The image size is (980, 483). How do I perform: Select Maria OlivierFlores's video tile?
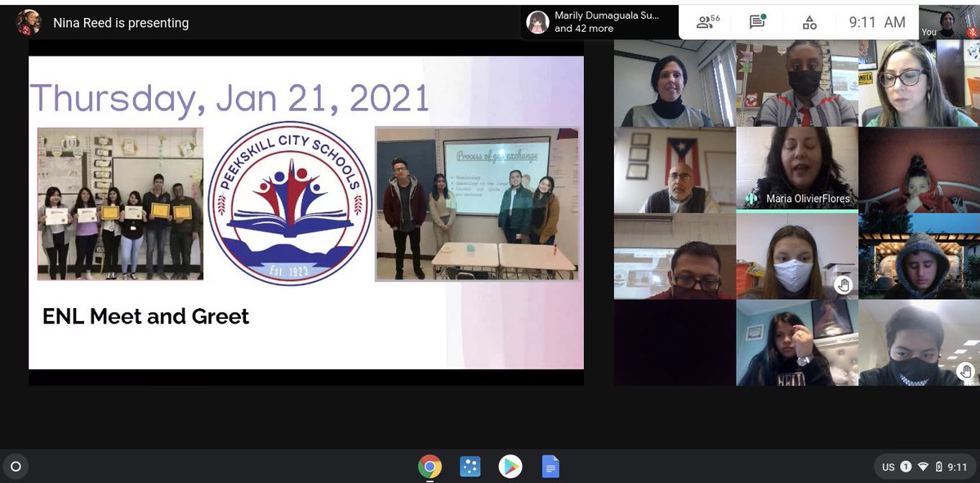point(797,170)
